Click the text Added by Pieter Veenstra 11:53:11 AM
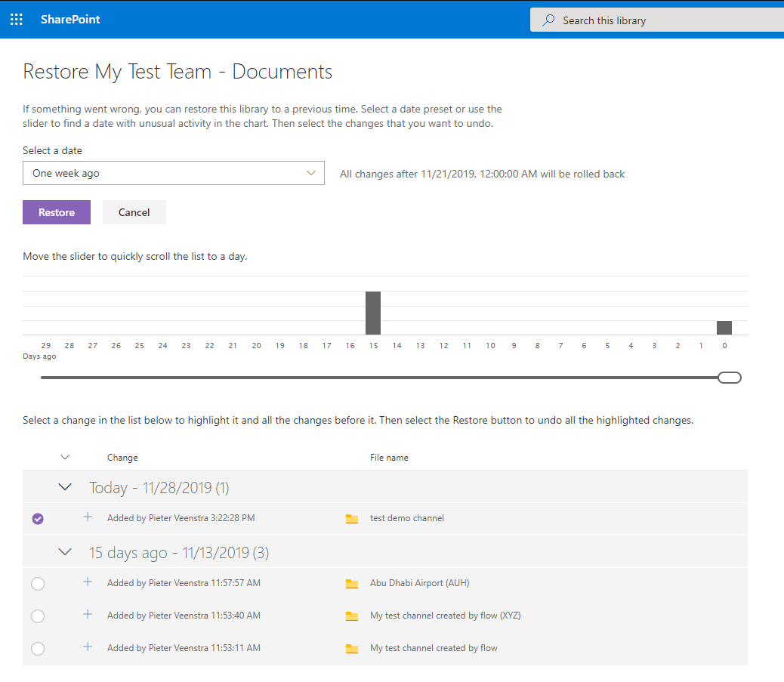This screenshot has height=682, width=784. coord(184,648)
